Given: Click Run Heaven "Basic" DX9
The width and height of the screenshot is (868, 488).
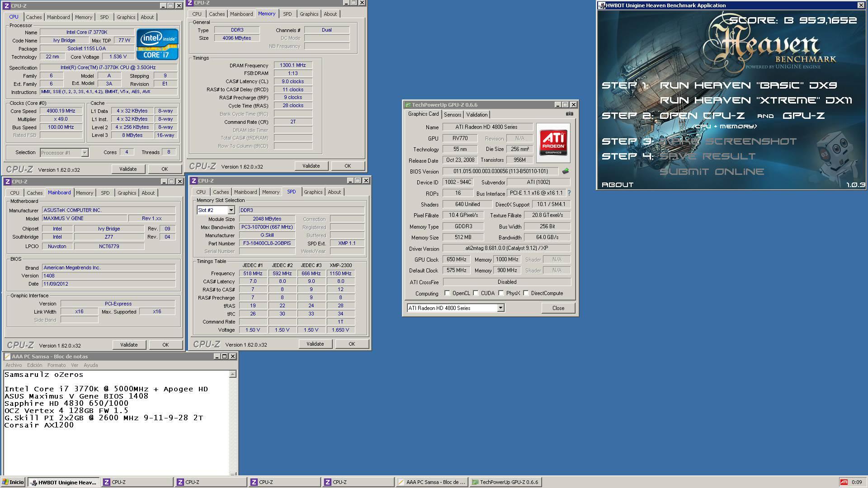Looking at the screenshot, I should [x=748, y=85].
